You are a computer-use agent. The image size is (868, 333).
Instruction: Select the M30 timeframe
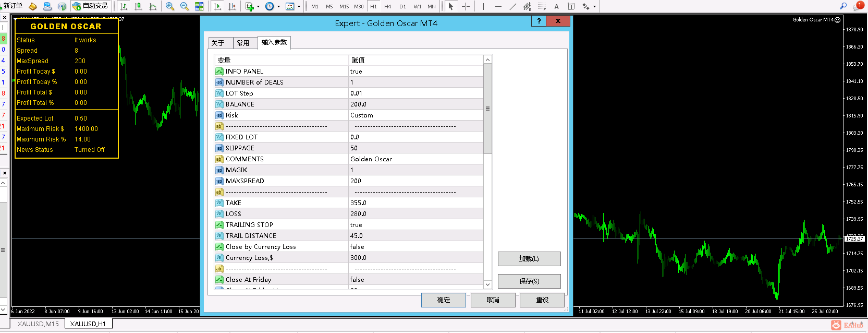[359, 6]
